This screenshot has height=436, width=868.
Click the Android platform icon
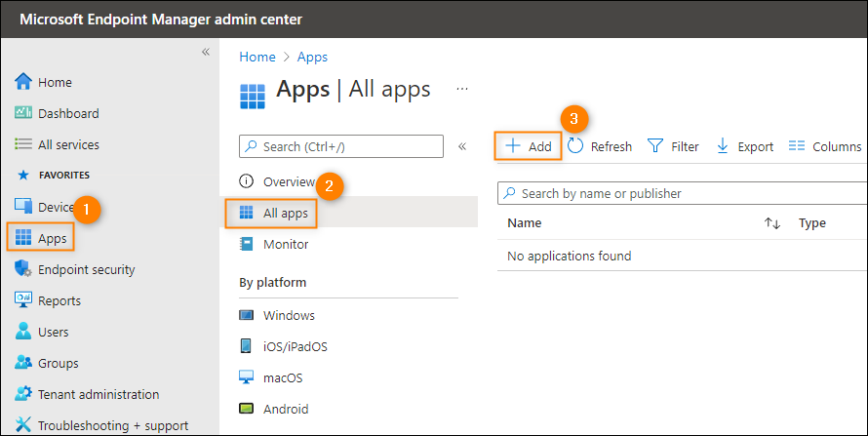(246, 409)
